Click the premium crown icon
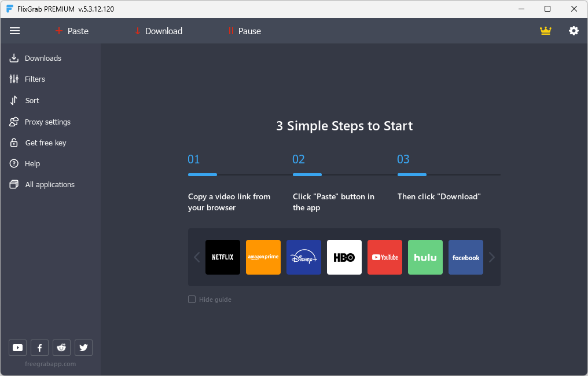 [545, 31]
